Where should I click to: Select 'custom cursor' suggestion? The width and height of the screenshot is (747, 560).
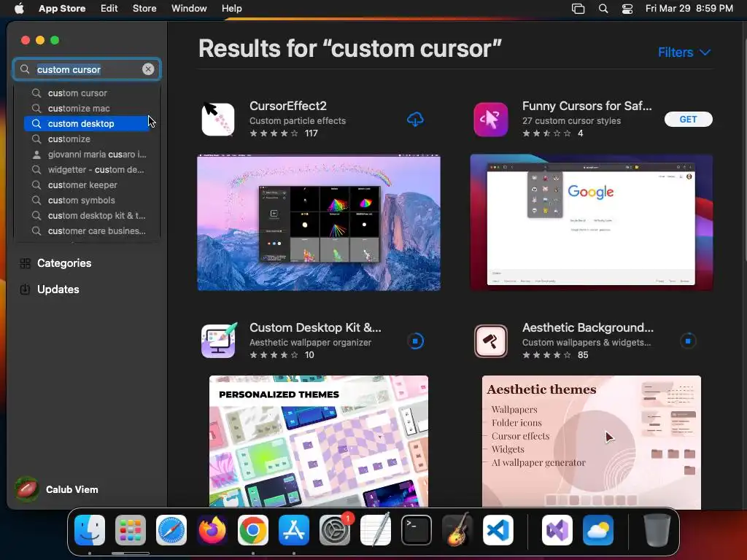coord(87,93)
